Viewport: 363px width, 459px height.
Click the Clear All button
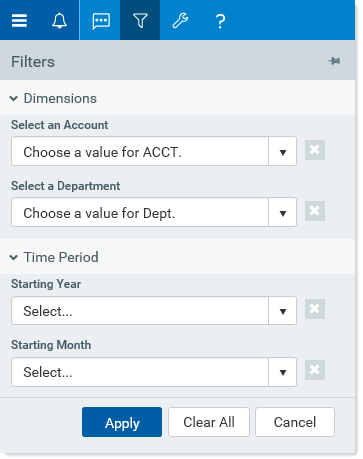(x=209, y=422)
